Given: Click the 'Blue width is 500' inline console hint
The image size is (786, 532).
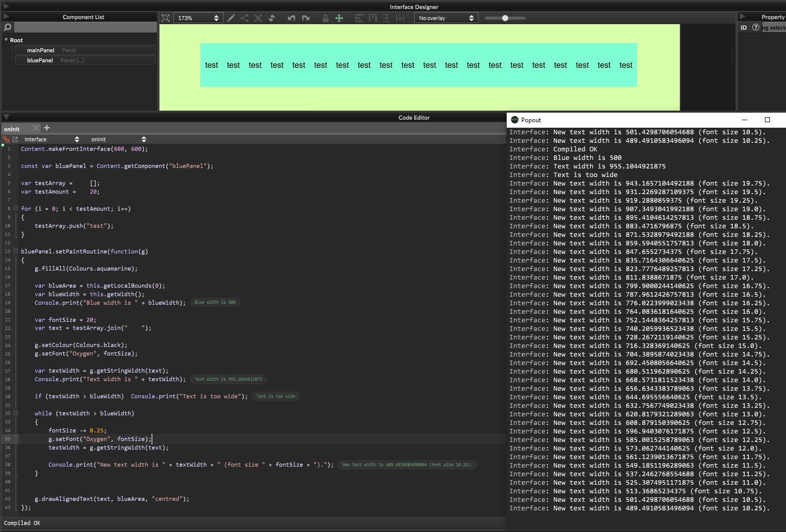Looking at the screenshot, I should click(x=215, y=302).
